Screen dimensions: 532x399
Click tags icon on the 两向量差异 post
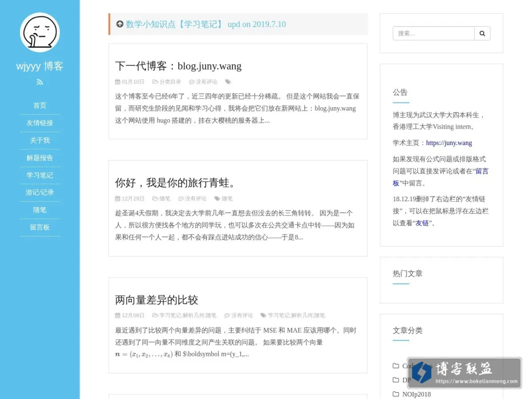coord(263,316)
